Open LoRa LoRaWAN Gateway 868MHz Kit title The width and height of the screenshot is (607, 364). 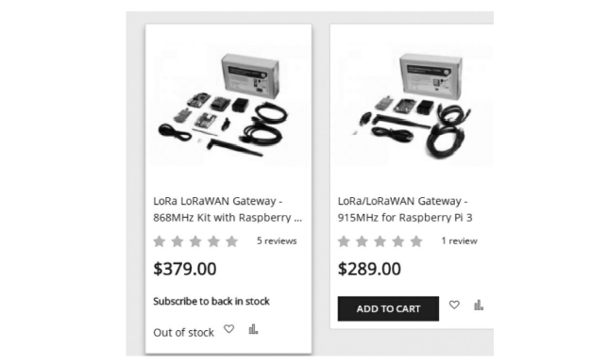pos(228,209)
